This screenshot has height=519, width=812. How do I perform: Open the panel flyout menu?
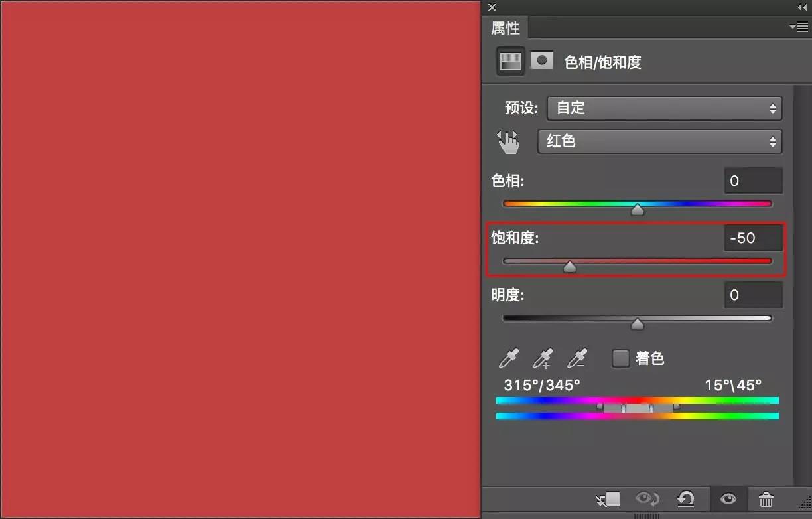pos(798,27)
